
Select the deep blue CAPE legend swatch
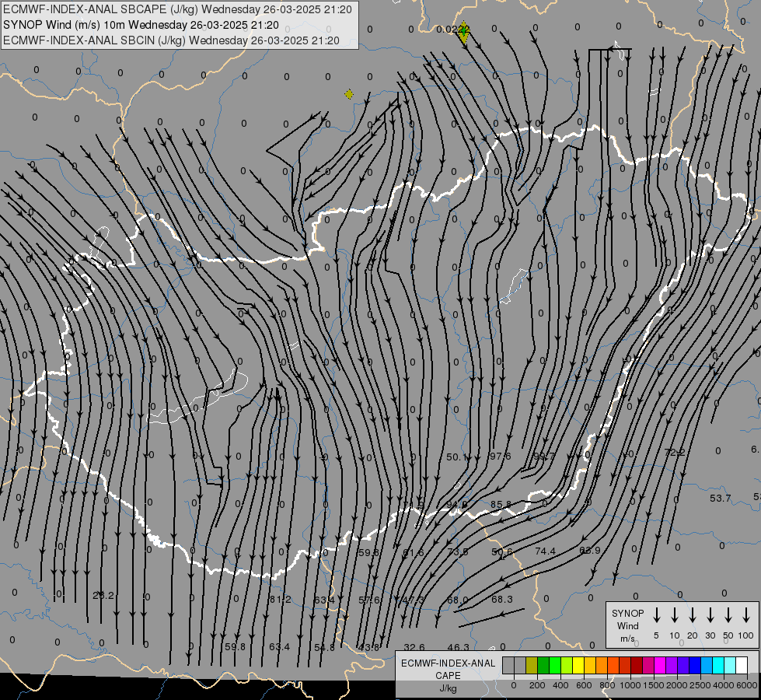696,665
